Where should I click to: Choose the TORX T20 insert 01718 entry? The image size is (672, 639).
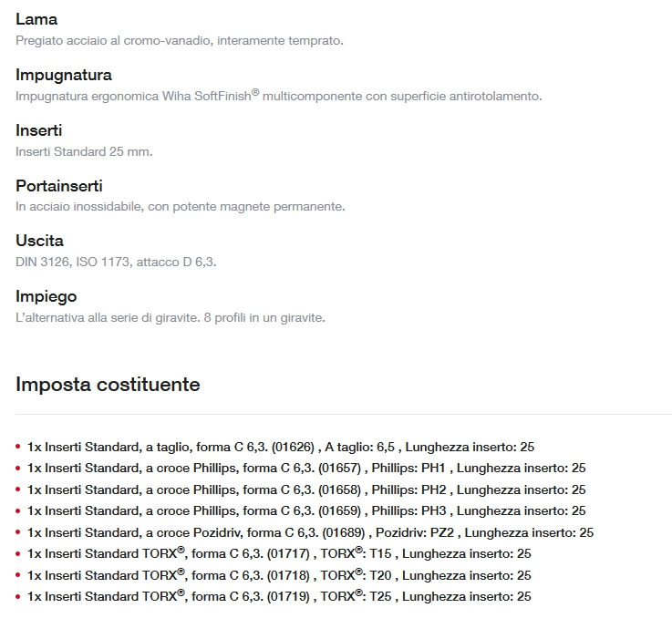pyautogui.click(x=278, y=575)
